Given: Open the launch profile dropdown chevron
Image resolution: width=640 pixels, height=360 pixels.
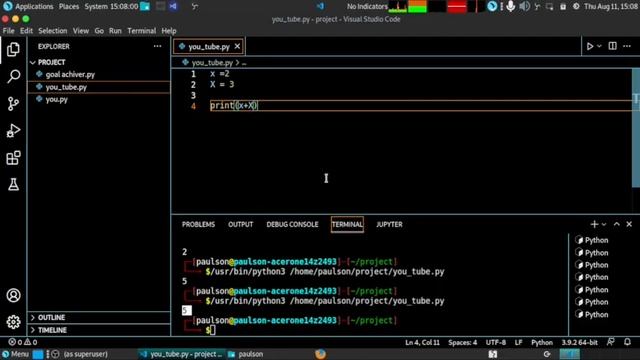Looking at the screenshot, I should [x=604, y=224].
